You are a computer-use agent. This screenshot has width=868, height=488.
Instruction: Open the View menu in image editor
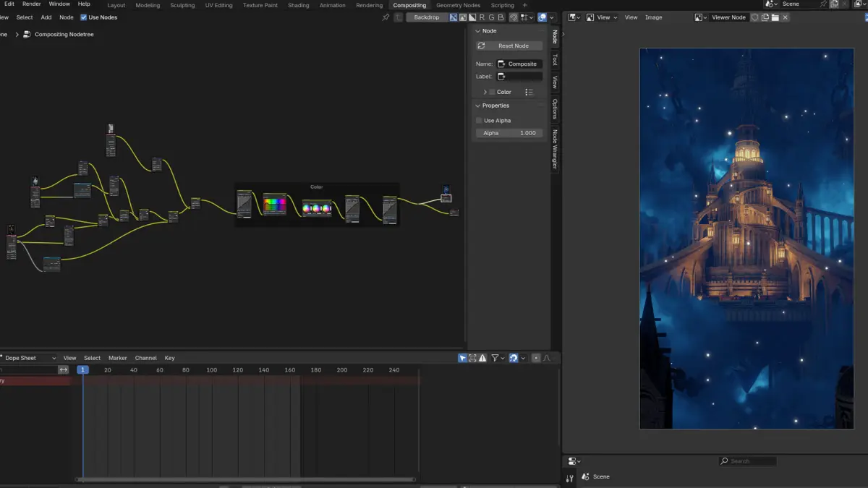click(x=631, y=17)
